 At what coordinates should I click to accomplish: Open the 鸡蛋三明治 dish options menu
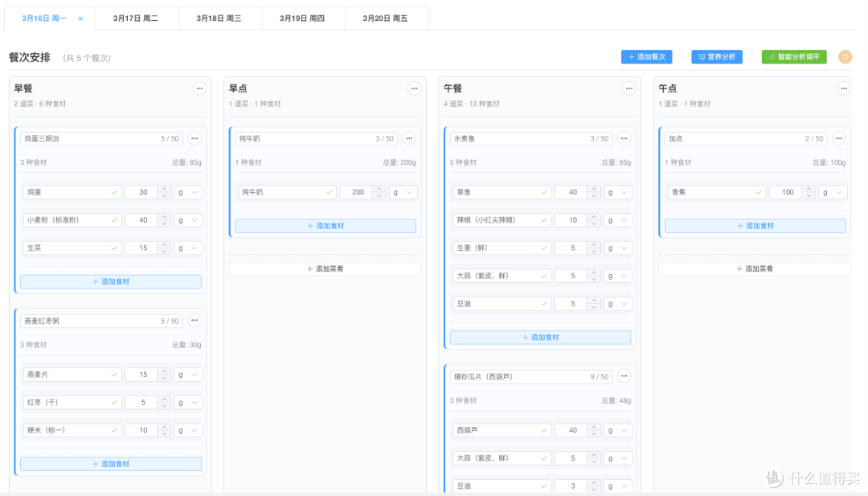click(194, 138)
